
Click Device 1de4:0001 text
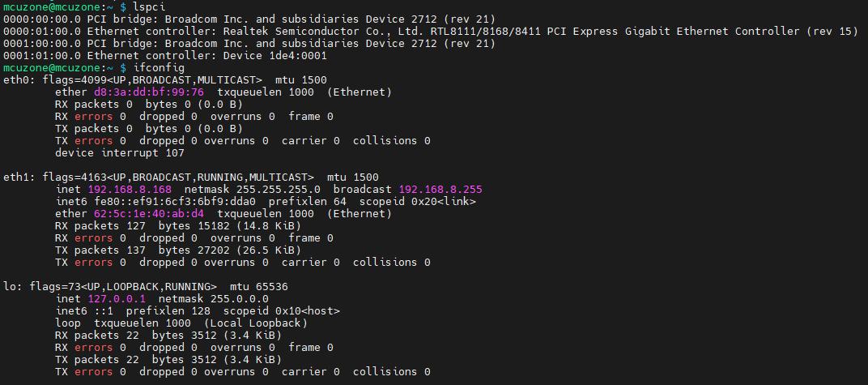coord(275,55)
